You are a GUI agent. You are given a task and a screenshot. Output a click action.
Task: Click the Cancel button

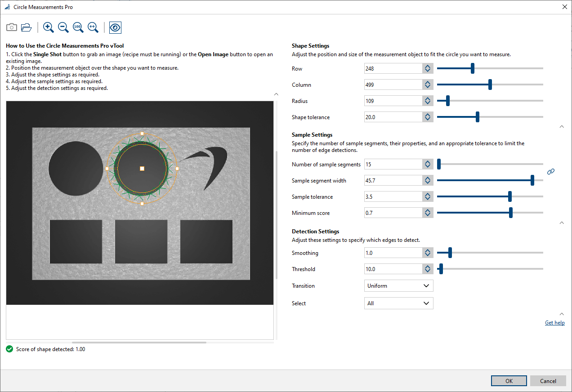(548, 381)
